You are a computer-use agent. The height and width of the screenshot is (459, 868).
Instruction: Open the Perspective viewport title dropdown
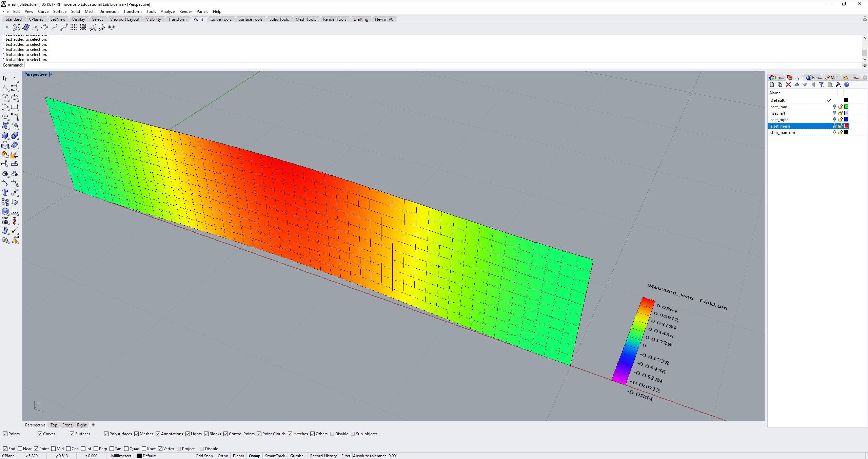coord(50,74)
